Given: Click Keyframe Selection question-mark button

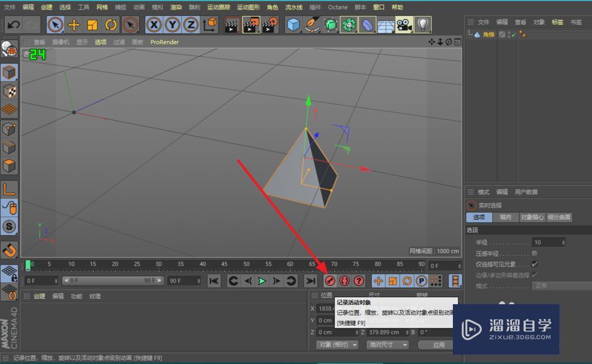Looking at the screenshot, I should [x=359, y=281].
